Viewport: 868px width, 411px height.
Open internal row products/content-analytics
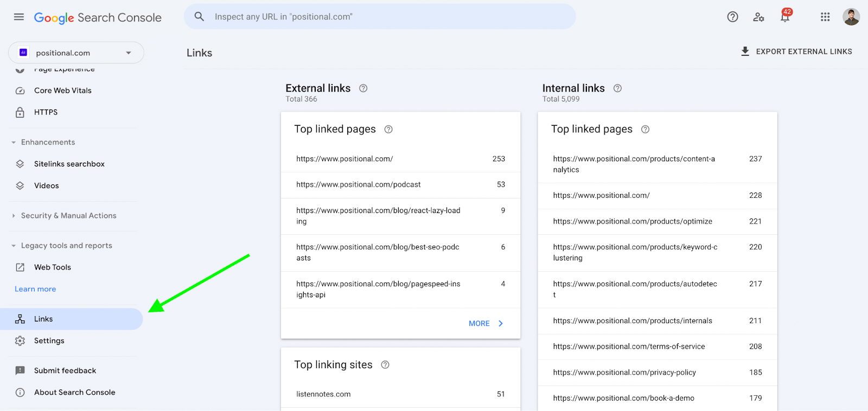pyautogui.click(x=658, y=164)
